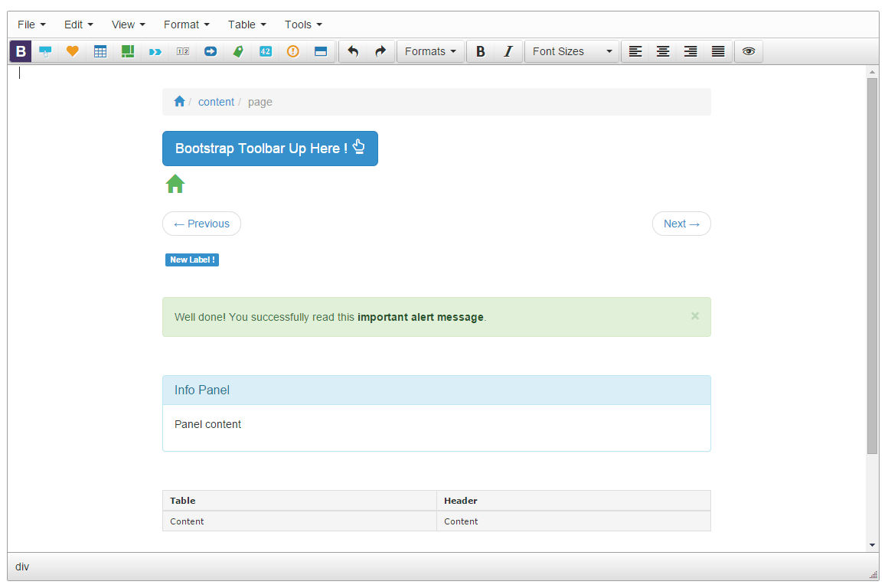The height and width of the screenshot is (588, 888).
Task: Open the Table menu
Action: pyautogui.click(x=247, y=25)
